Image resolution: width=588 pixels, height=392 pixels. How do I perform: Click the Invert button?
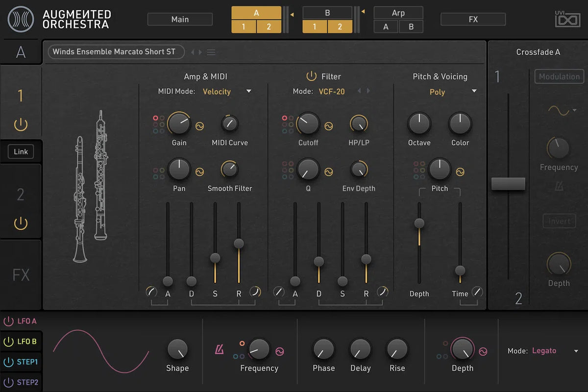pyautogui.click(x=559, y=221)
